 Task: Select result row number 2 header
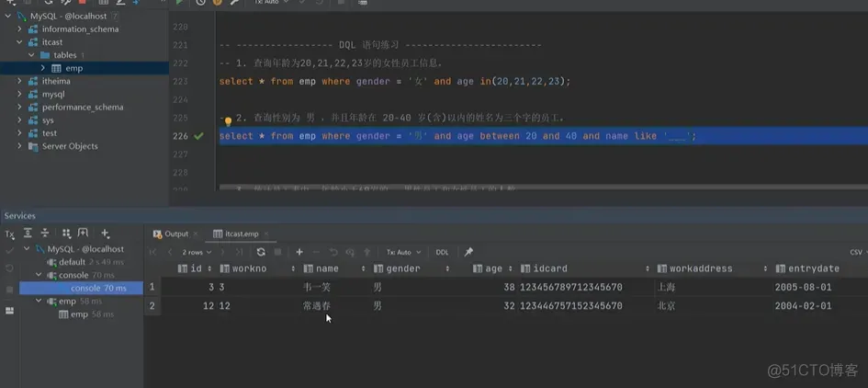pyautogui.click(x=152, y=306)
